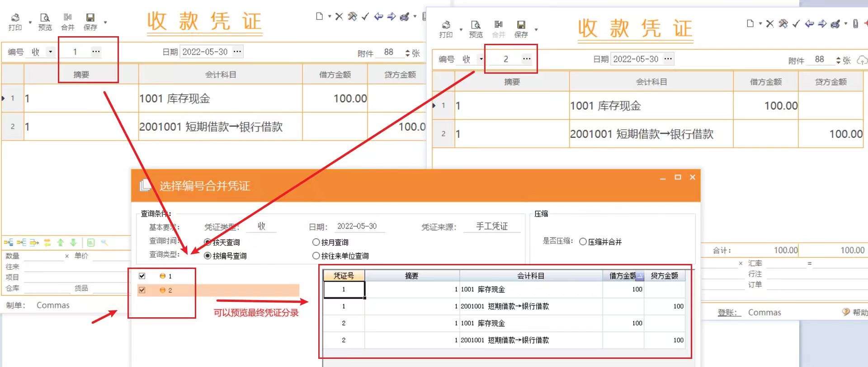Select 按月查询 radio button
This screenshot has width=868, height=367.
pyautogui.click(x=316, y=242)
